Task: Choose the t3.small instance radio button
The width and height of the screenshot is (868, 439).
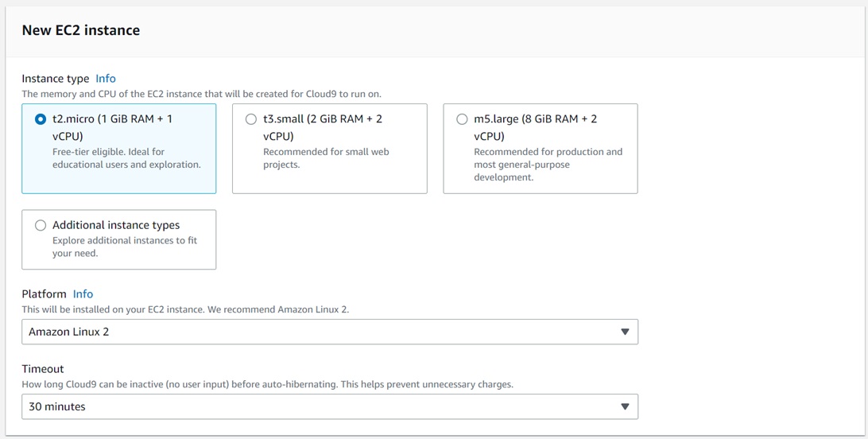Action: click(x=250, y=119)
